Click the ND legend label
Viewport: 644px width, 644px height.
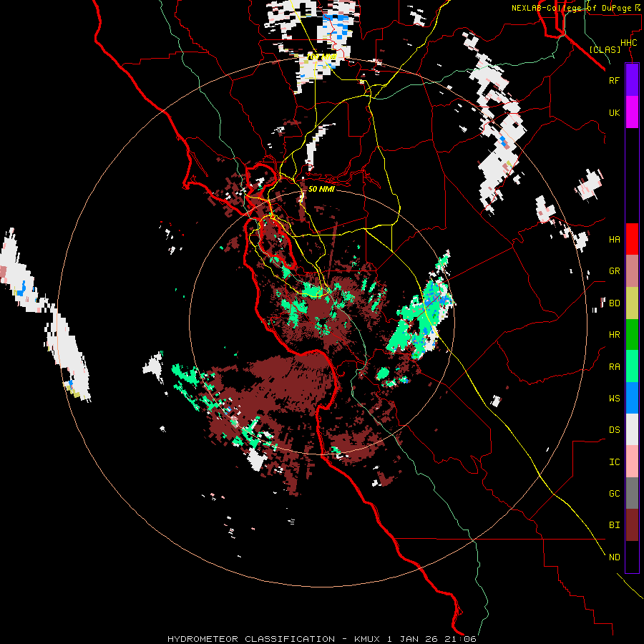(x=614, y=557)
